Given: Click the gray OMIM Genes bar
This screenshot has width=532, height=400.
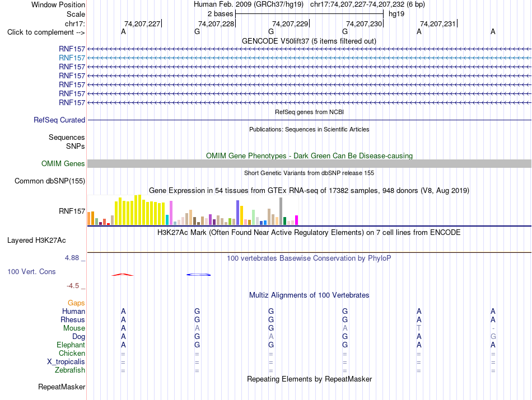Looking at the screenshot, I should (x=309, y=164).
